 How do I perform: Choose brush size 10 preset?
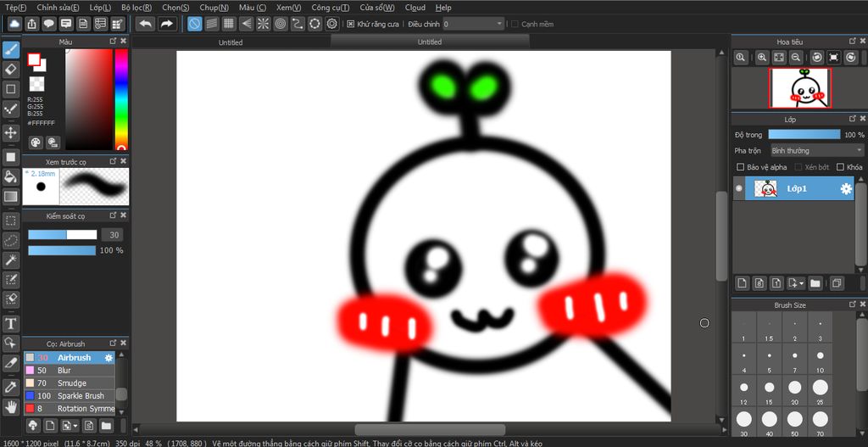(x=820, y=360)
